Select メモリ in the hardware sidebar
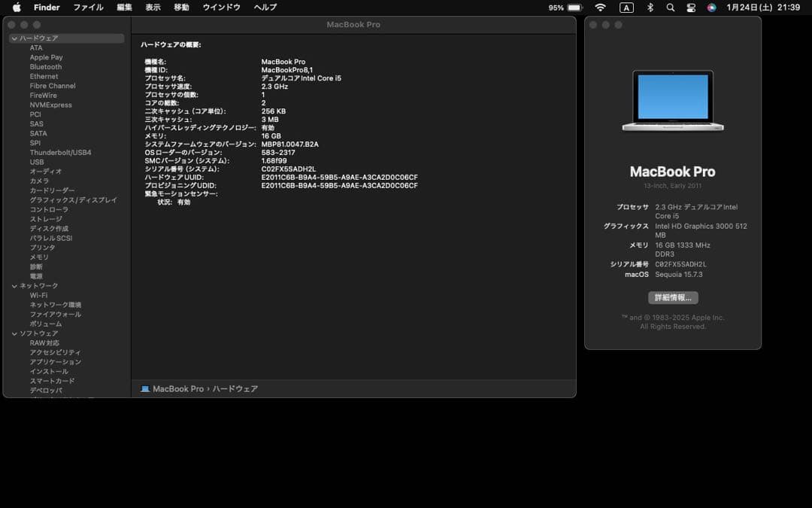The width and height of the screenshot is (812, 508). [x=41, y=257]
